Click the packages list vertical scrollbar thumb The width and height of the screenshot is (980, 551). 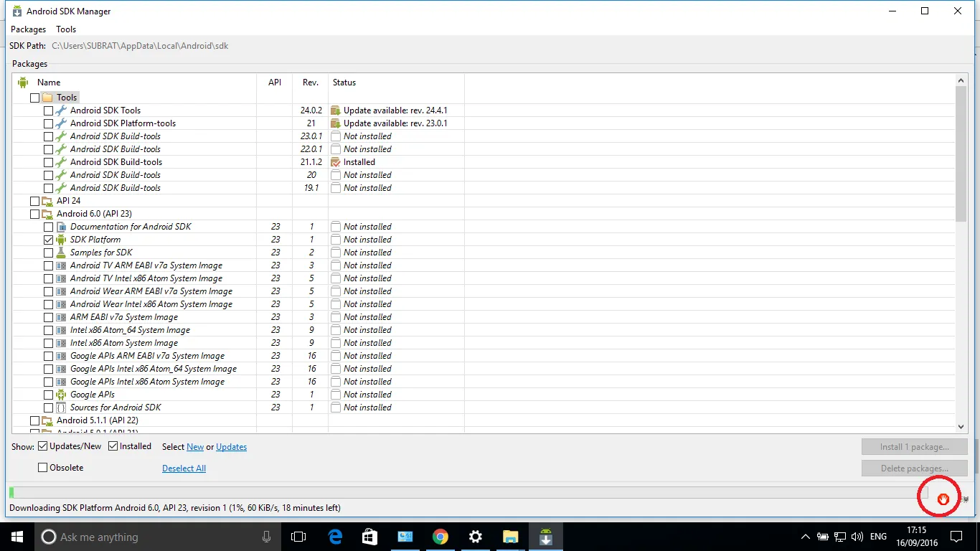pyautogui.click(x=961, y=154)
